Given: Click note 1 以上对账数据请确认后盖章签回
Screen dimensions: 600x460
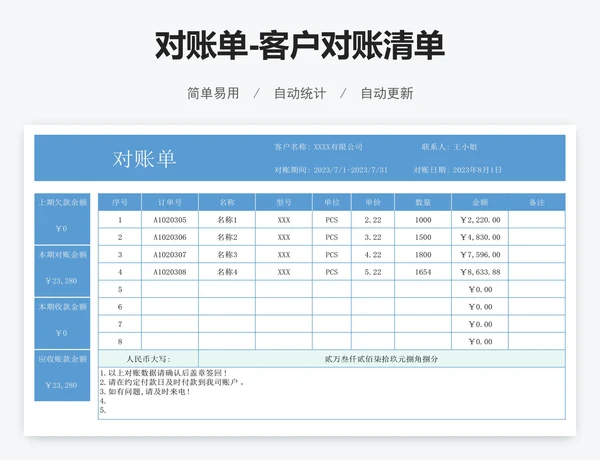Looking at the screenshot, I should 164,373.
